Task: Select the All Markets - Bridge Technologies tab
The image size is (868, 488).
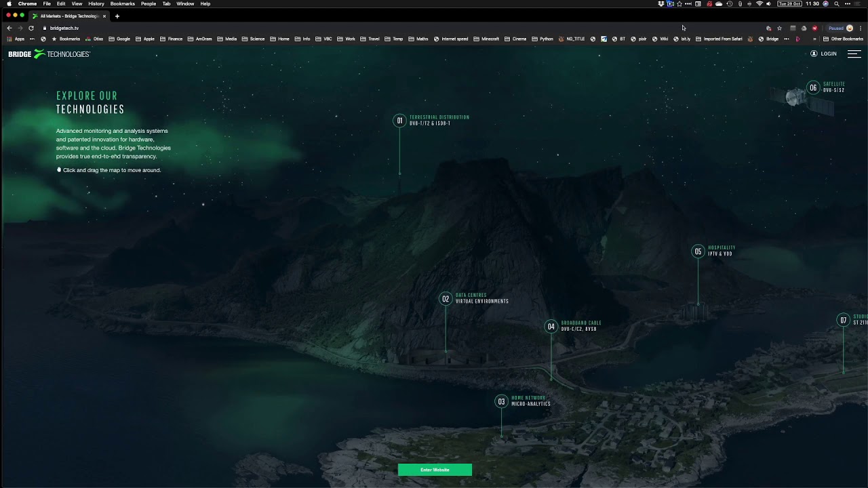Action: (x=69, y=16)
